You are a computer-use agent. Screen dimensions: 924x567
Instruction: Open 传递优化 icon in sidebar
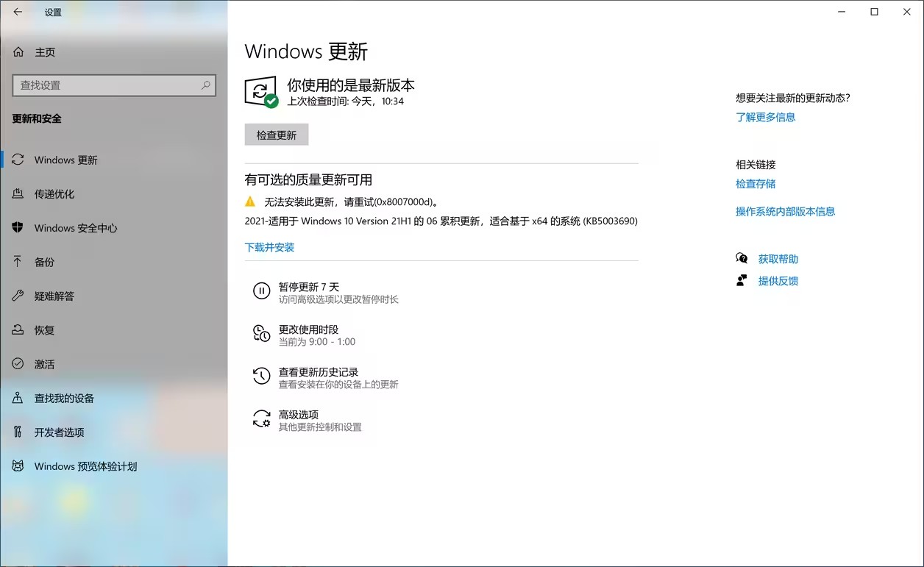tap(18, 193)
